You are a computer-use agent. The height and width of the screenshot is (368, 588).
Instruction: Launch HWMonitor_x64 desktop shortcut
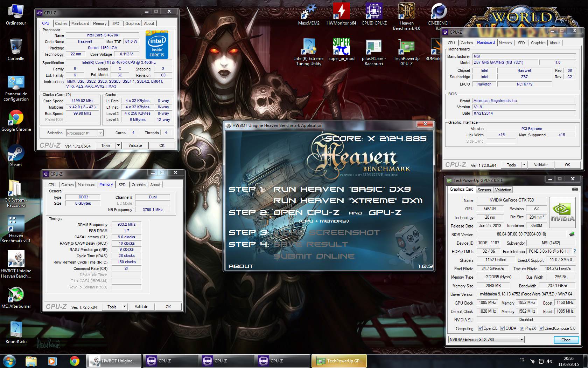point(341,14)
